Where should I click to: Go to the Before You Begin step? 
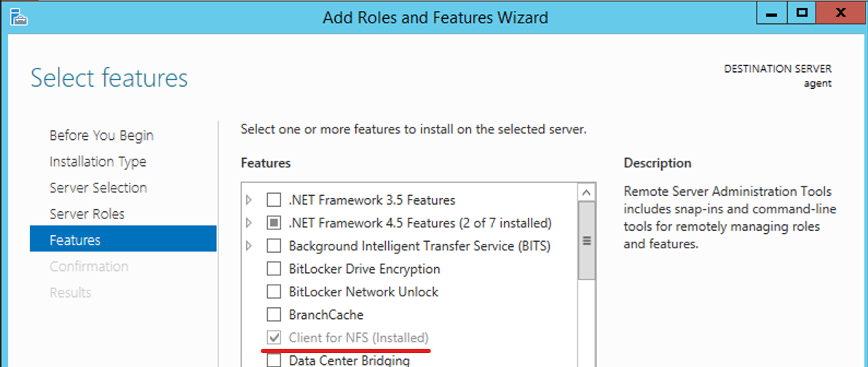click(101, 135)
